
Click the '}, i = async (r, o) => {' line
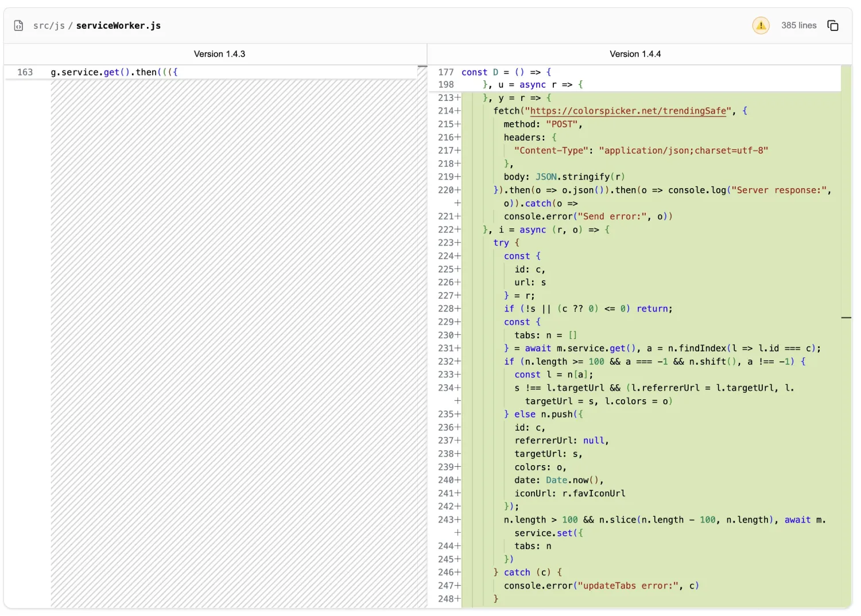[x=546, y=230]
